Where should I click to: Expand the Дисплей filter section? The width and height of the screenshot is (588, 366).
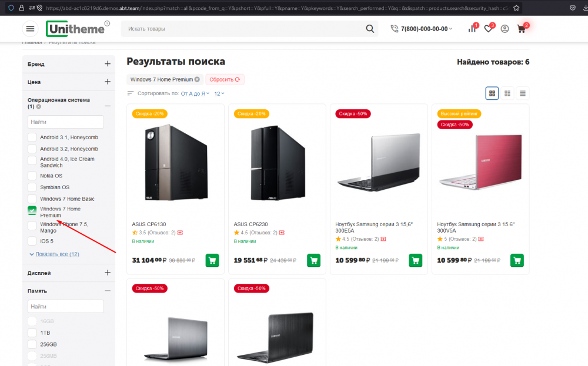click(108, 273)
